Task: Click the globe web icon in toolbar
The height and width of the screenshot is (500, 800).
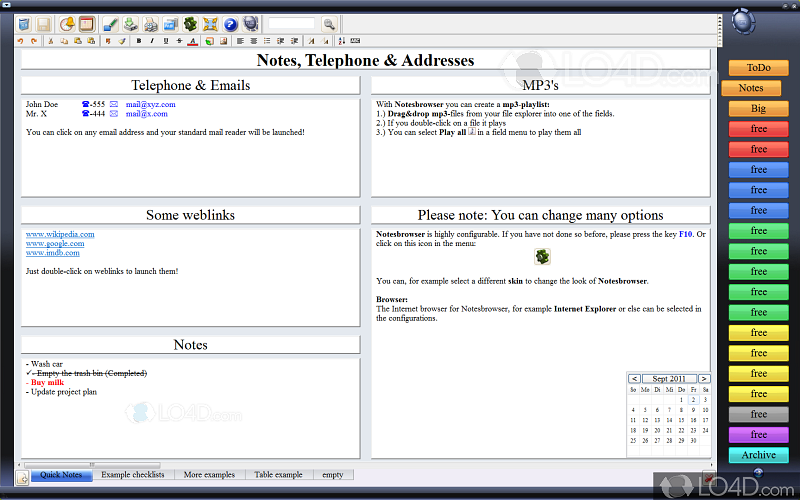Action: 250,24
